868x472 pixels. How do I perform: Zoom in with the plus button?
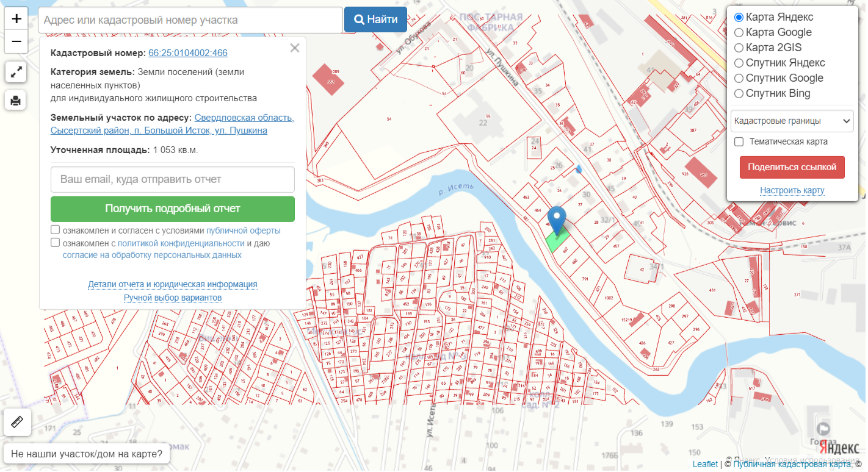[x=16, y=18]
